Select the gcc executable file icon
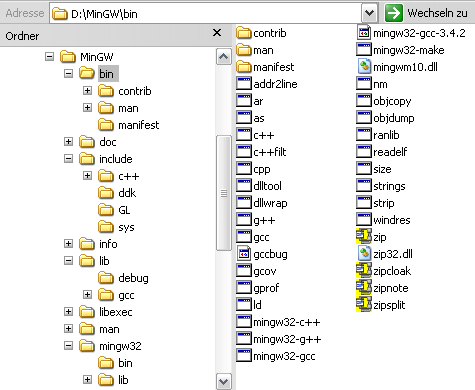475x390 pixels. (244, 237)
